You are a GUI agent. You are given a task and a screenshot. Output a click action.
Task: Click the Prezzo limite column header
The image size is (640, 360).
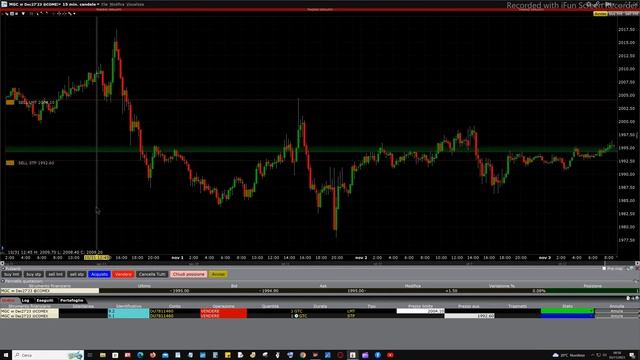click(420, 306)
